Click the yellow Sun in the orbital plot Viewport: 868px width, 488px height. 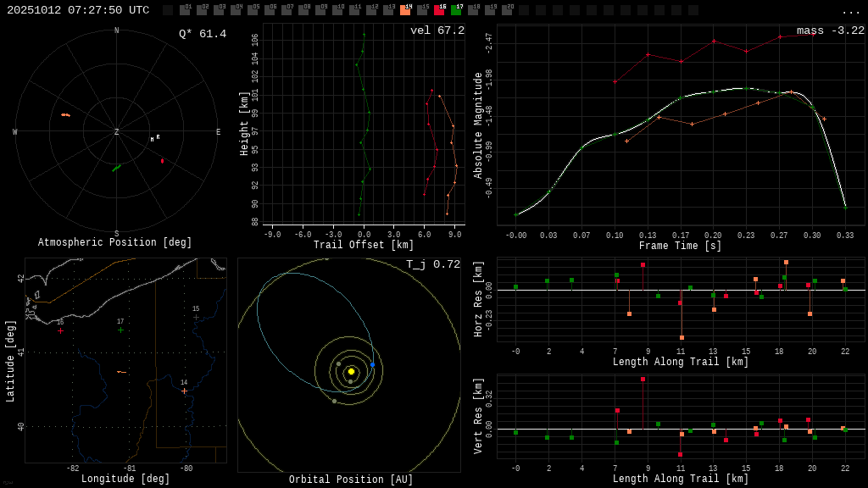351,371
